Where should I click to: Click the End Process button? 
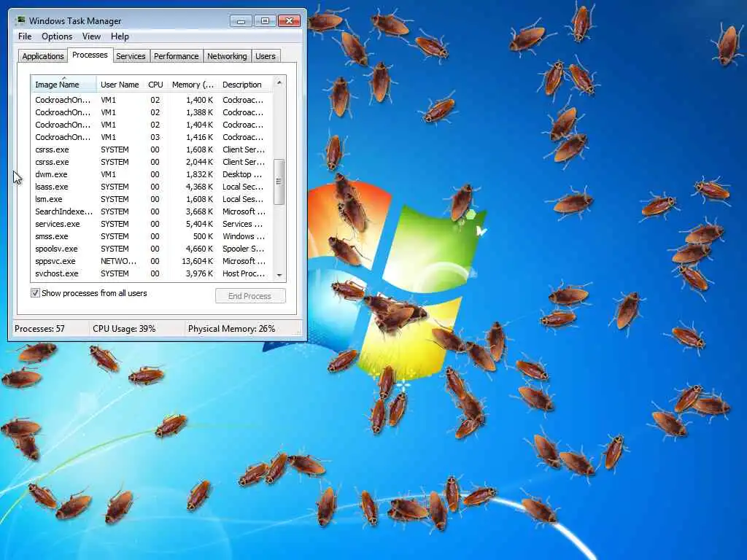[x=250, y=296]
